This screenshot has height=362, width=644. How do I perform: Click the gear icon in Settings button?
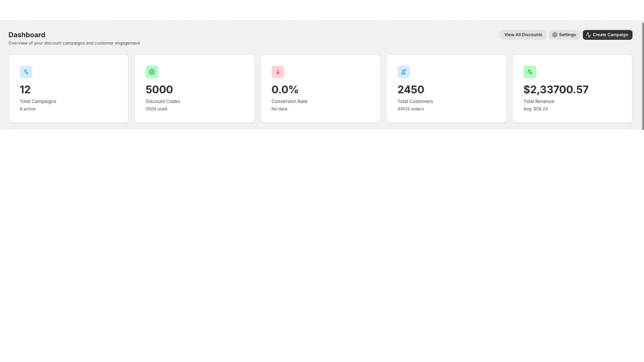(x=555, y=35)
